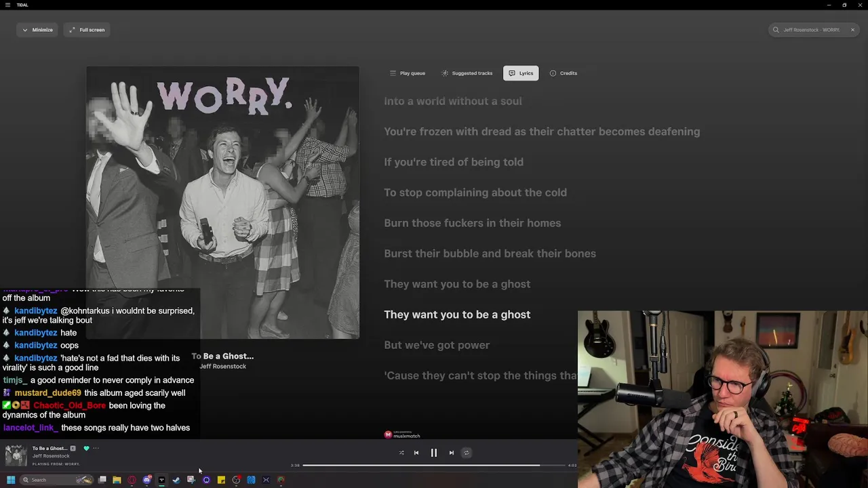Image resolution: width=868 pixels, height=488 pixels.
Task: Open the musixmatch lyrics credit logo
Action: 403,435
